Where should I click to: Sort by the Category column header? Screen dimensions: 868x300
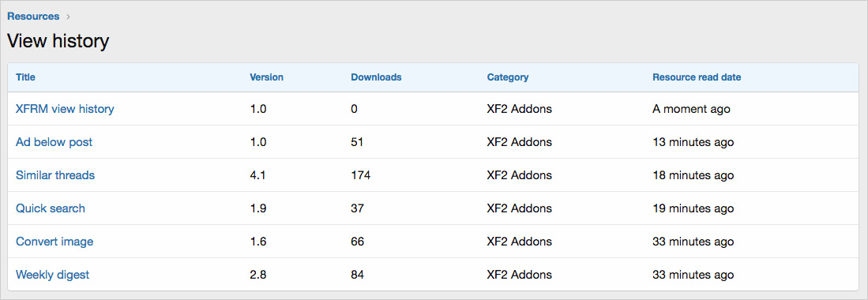[508, 77]
